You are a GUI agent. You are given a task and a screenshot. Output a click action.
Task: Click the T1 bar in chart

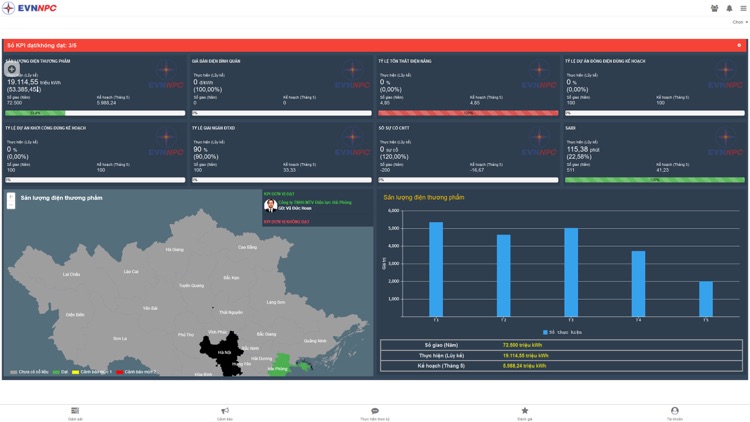click(x=436, y=269)
